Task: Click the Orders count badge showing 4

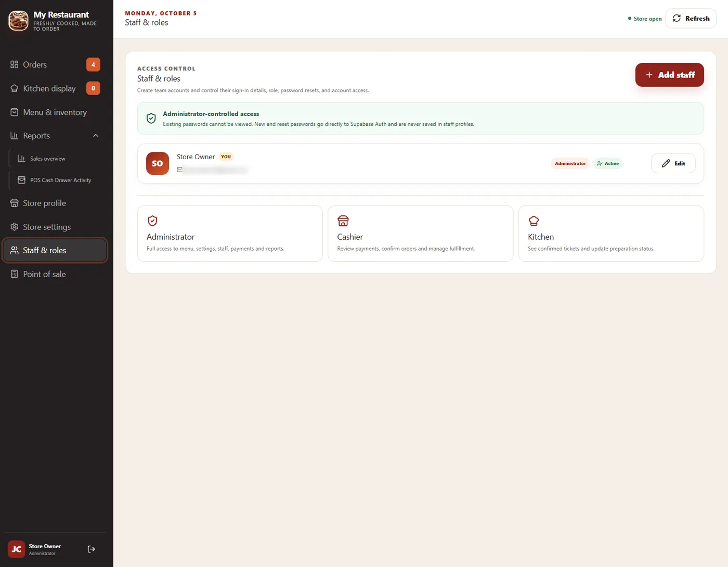Action: point(93,65)
